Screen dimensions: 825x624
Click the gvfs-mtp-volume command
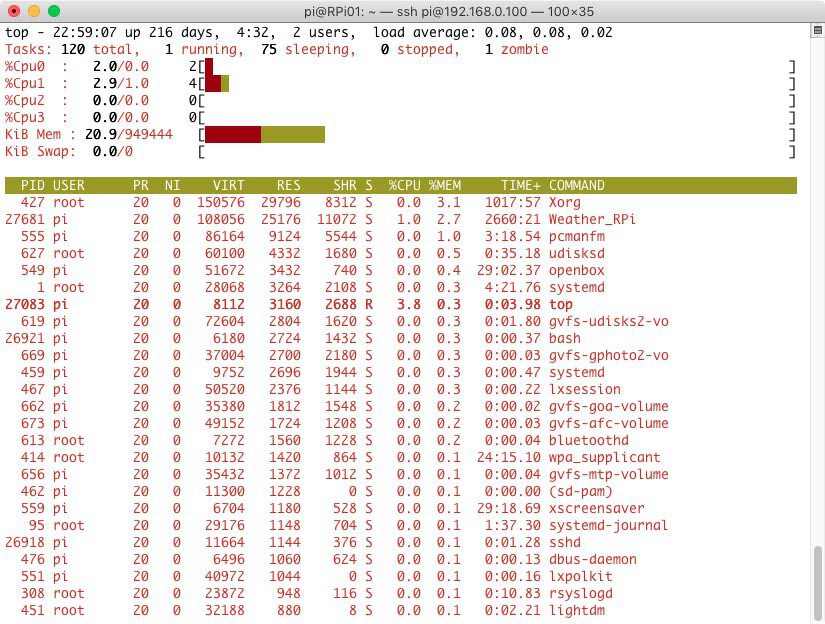609,475
